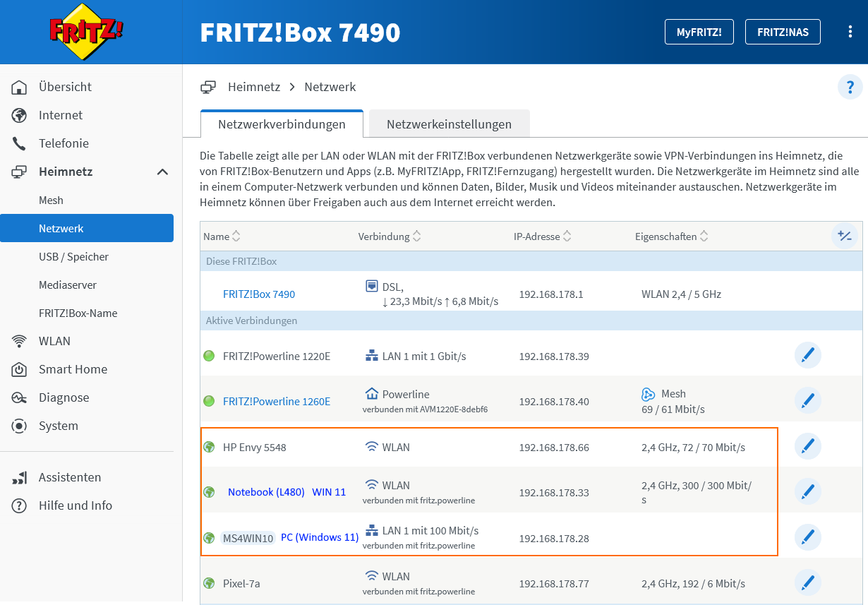The width and height of the screenshot is (868, 605).
Task: Click the MS4WIN10 device name
Action: coord(248,538)
